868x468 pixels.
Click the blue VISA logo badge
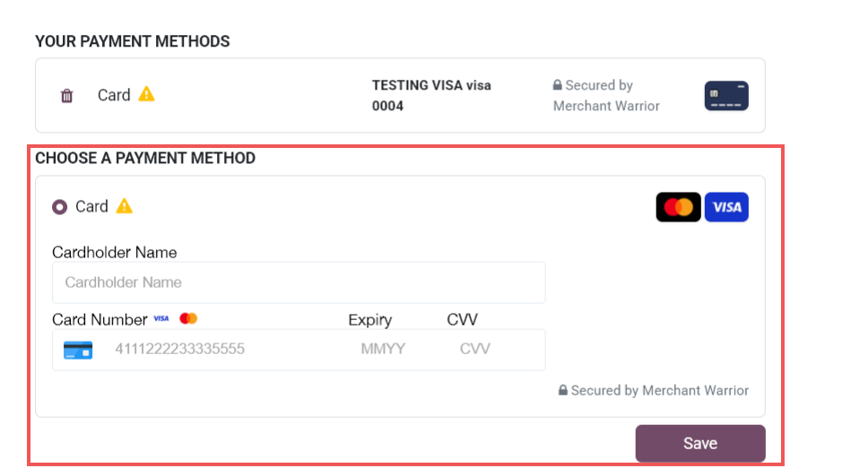click(x=726, y=207)
